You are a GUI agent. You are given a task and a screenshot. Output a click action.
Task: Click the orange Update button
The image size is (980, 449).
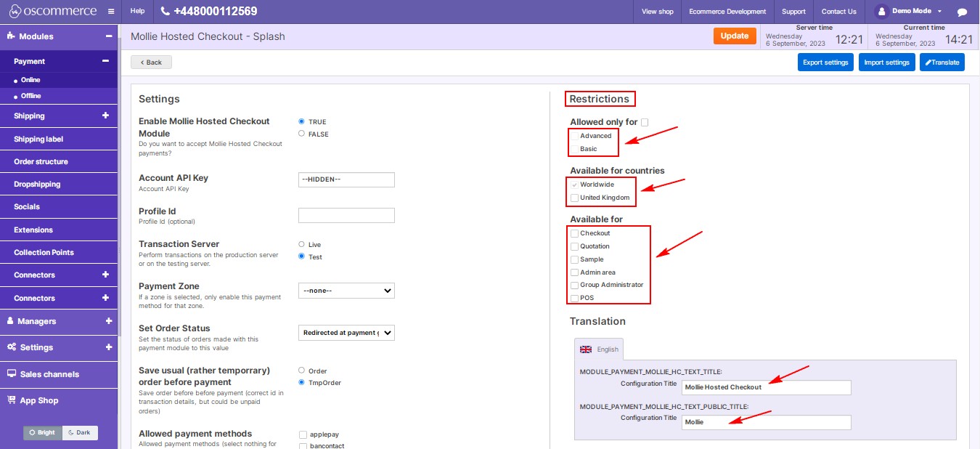(735, 36)
